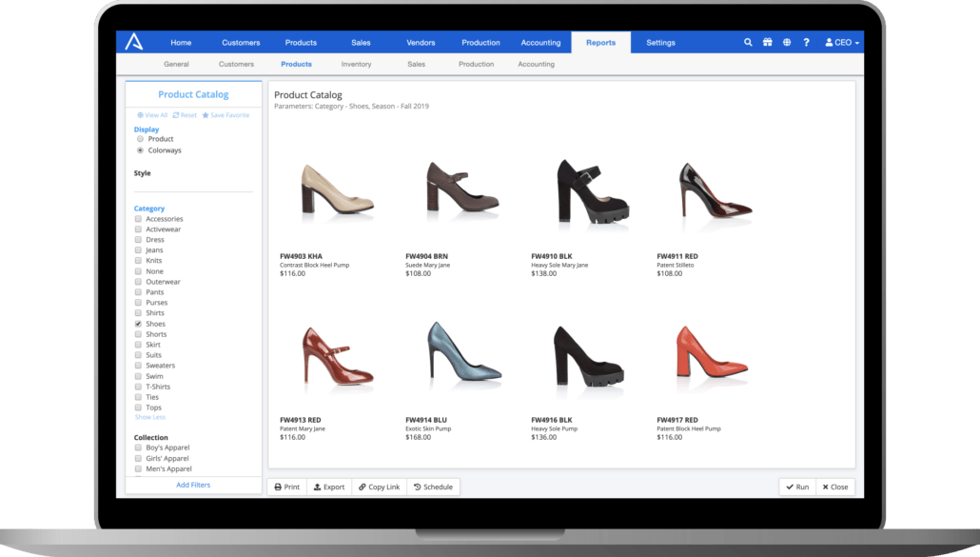Switch to the Reports tab

[600, 42]
